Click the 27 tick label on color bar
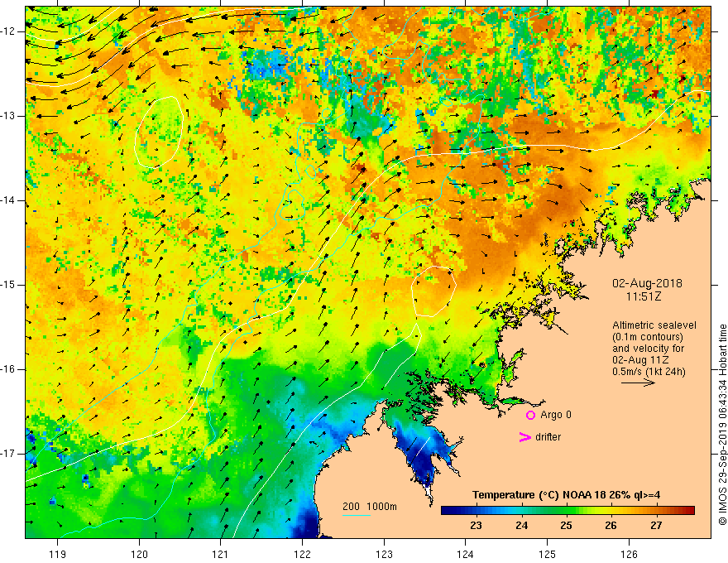The height and width of the screenshot is (563, 728). tap(655, 526)
